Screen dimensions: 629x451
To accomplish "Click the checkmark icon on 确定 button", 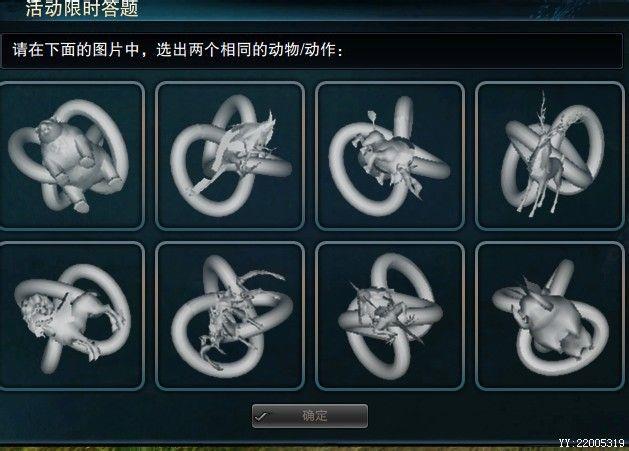I will point(261,416).
